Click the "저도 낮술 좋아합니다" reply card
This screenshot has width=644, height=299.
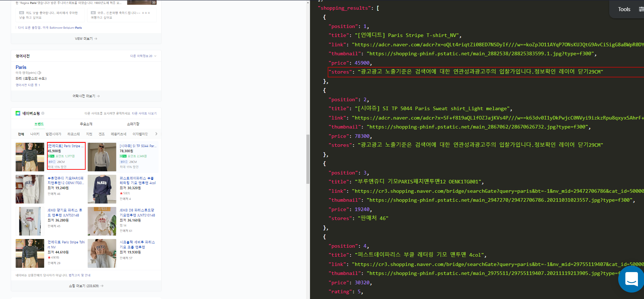tap(49, 15)
